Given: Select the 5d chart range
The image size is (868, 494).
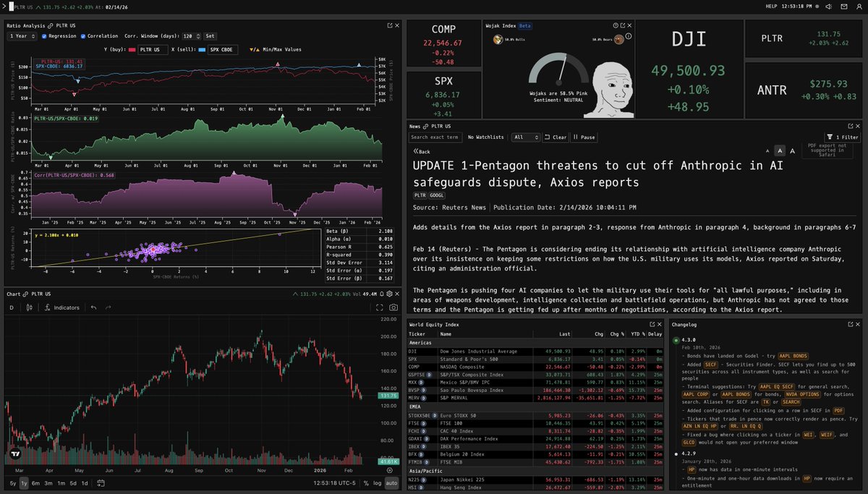Looking at the screenshot, I should [x=73, y=483].
